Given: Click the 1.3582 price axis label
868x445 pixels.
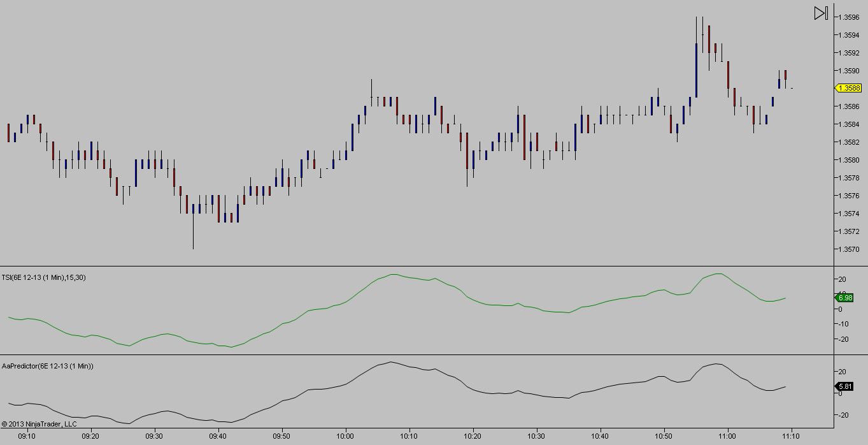Looking at the screenshot, I should [850, 142].
